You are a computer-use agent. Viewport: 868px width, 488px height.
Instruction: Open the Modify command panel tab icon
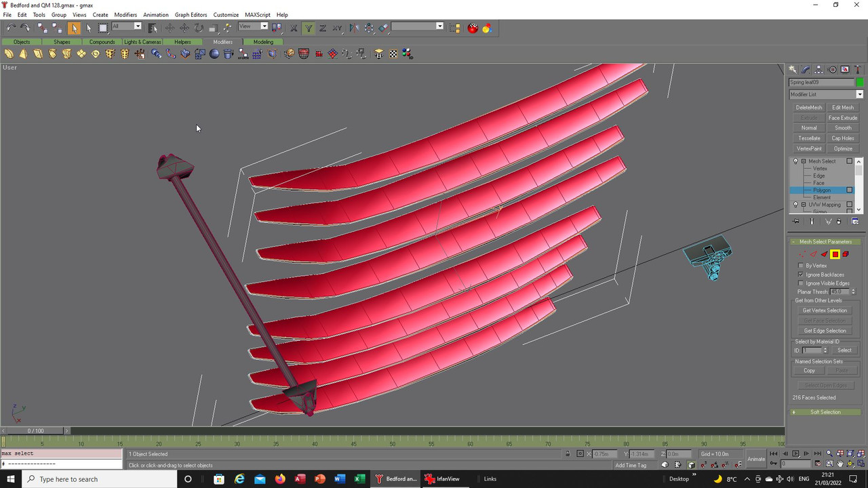pyautogui.click(x=806, y=69)
